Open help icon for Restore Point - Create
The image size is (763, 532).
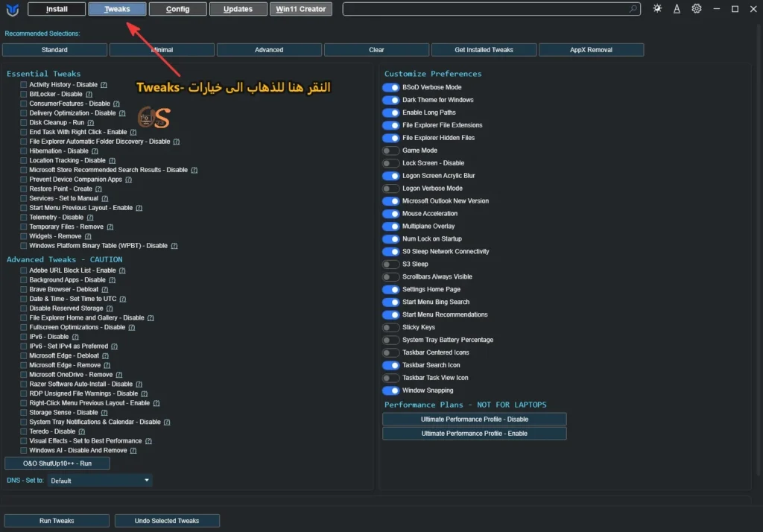(99, 189)
